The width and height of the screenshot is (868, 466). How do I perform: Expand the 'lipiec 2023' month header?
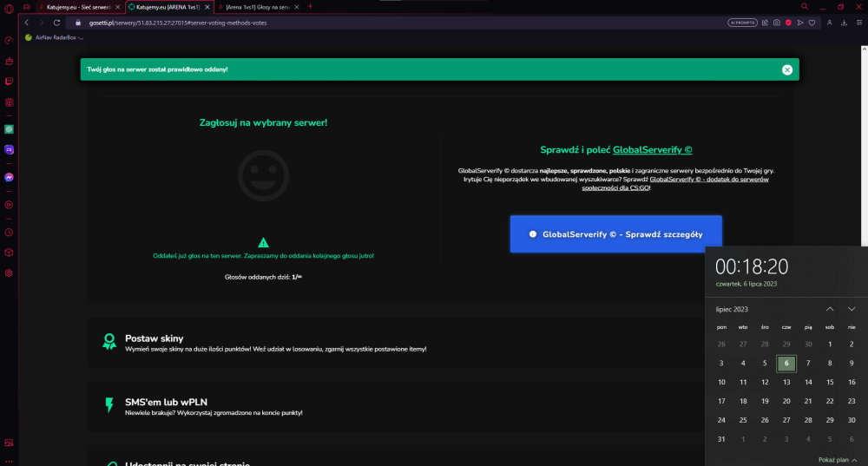coord(732,310)
